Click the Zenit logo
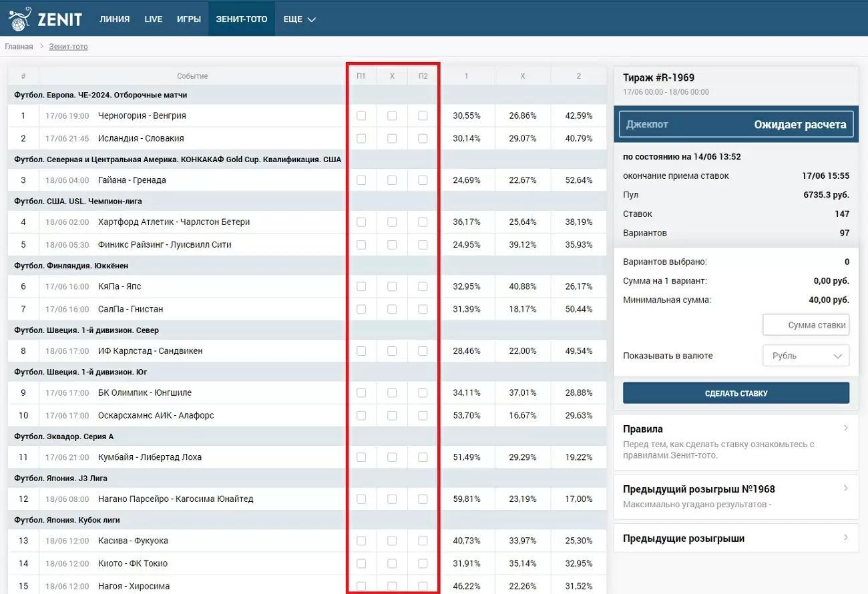This screenshot has height=594, width=868. point(45,19)
